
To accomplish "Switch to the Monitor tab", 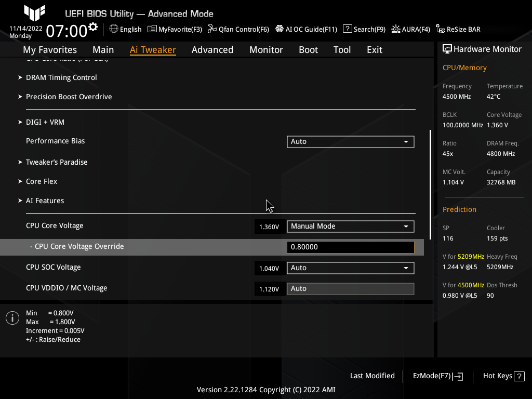I will (x=266, y=50).
